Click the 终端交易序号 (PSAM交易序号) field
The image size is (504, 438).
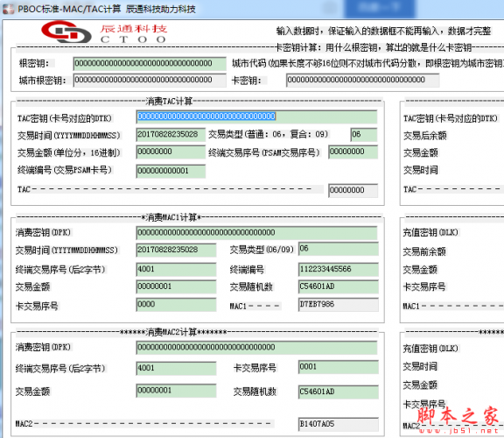353,152
